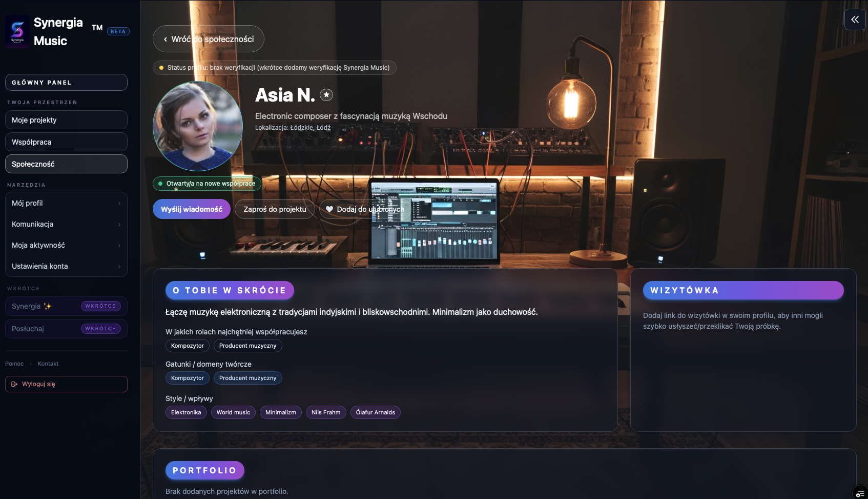
Task: Click the star badge beside Asia N.
Action: tap(326, 95)
